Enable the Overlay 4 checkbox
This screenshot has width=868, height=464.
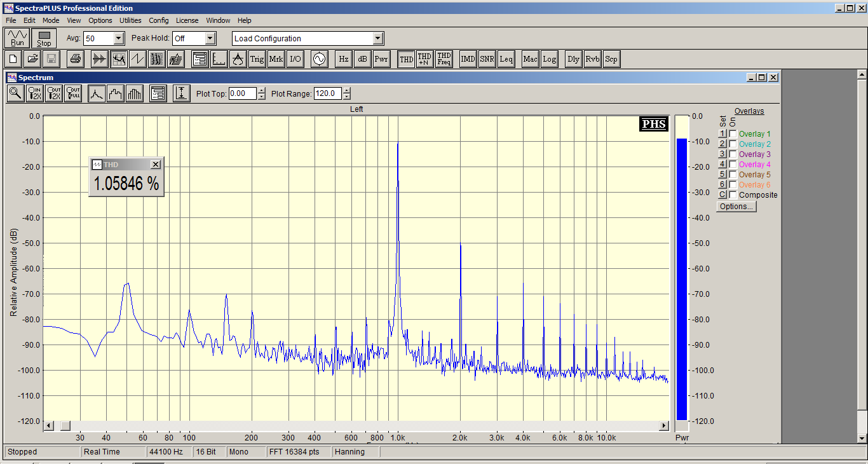coord(733,165)
